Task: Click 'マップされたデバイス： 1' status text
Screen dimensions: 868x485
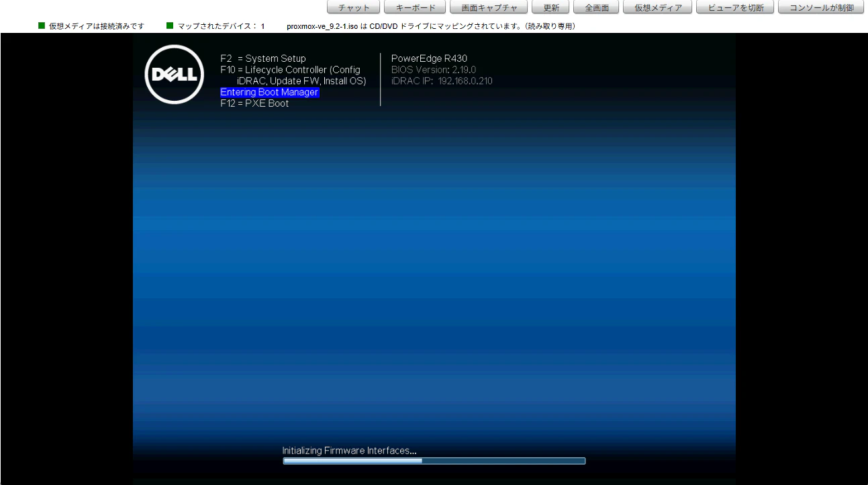Action: pyautogui.click(x=221, y=26)
